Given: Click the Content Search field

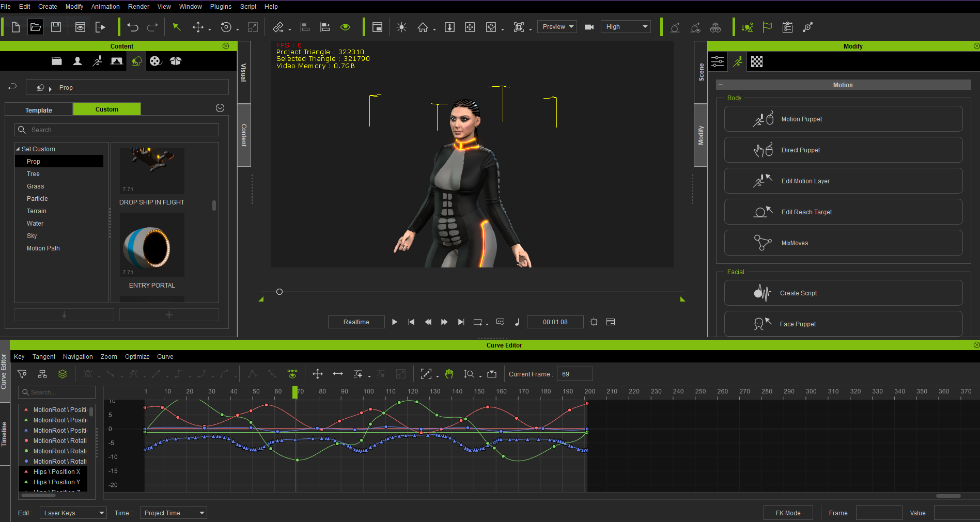Looking at the screenshot, I should (x=117, y=130).
